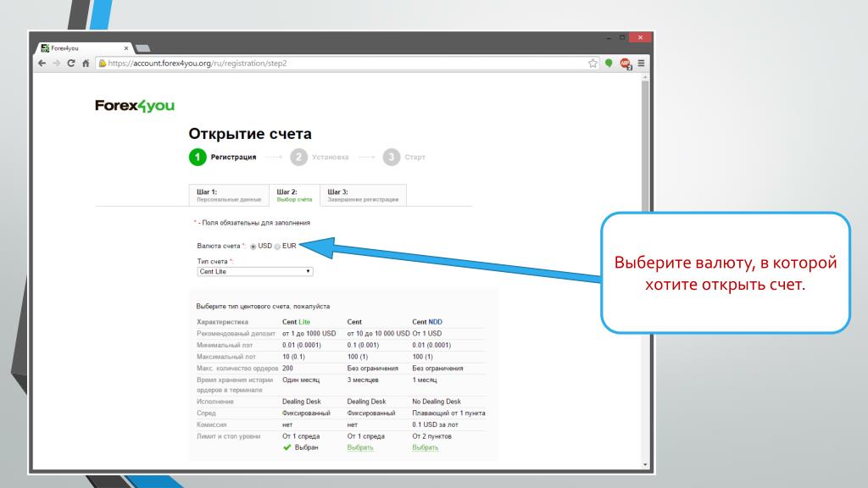This screenshot has width=868, height=488.
Task: Click the scrollbar down arrow
Action: [x=645, y=465]
